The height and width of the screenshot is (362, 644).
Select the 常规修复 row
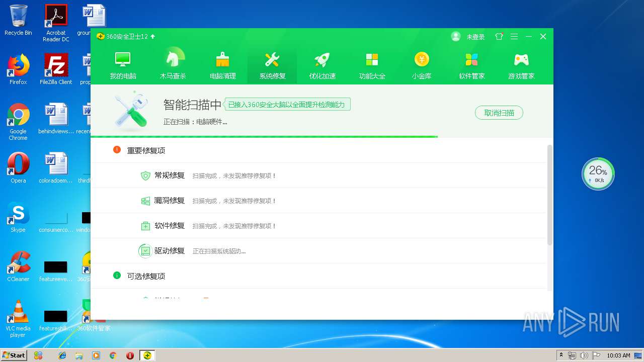pyautogui.click(x=319, y=175)
